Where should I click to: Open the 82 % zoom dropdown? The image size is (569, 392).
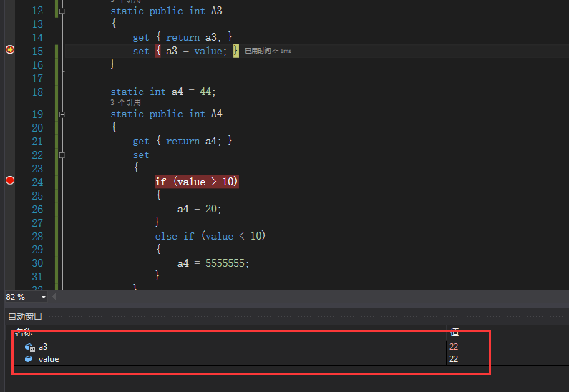point(44,297)
